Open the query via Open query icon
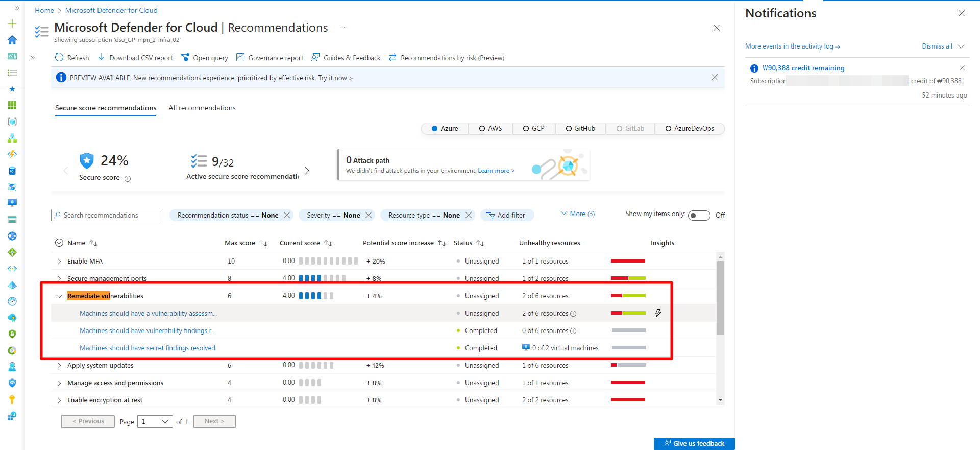Image resolution: width=980 pixels, height=450 pixels. [x=185, y=58]
